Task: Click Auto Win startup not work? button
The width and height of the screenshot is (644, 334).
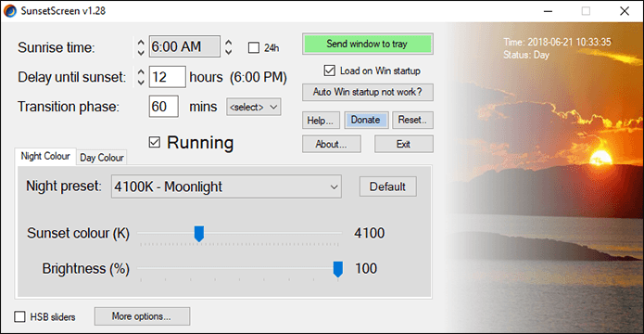Action: coord(368,92)
